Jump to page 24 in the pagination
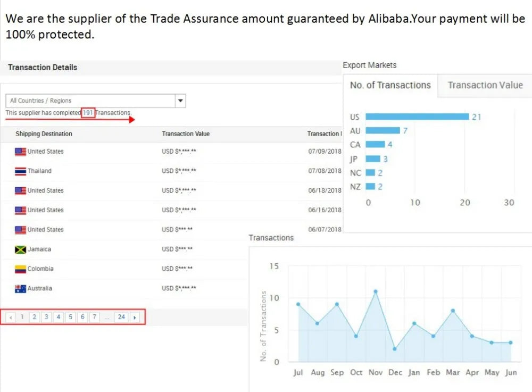Image resolution: width=532 pixels, height=392 pixels. pos(121,318)
